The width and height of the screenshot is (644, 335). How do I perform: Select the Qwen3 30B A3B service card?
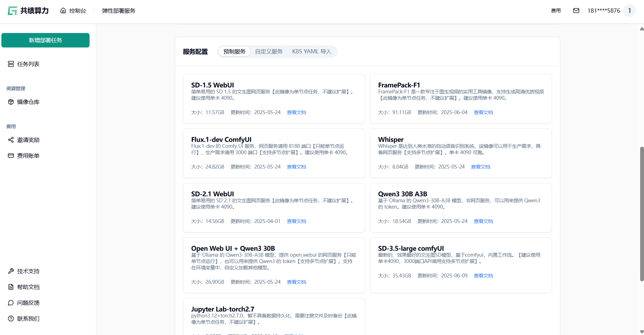coord(460,207)
